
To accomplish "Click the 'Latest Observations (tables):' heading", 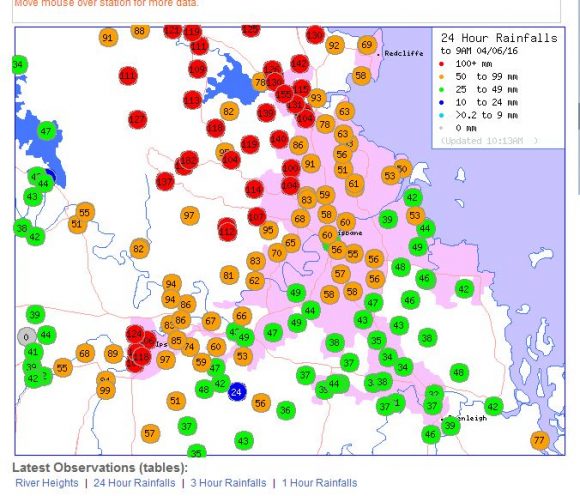I will [x=100, y=468].
